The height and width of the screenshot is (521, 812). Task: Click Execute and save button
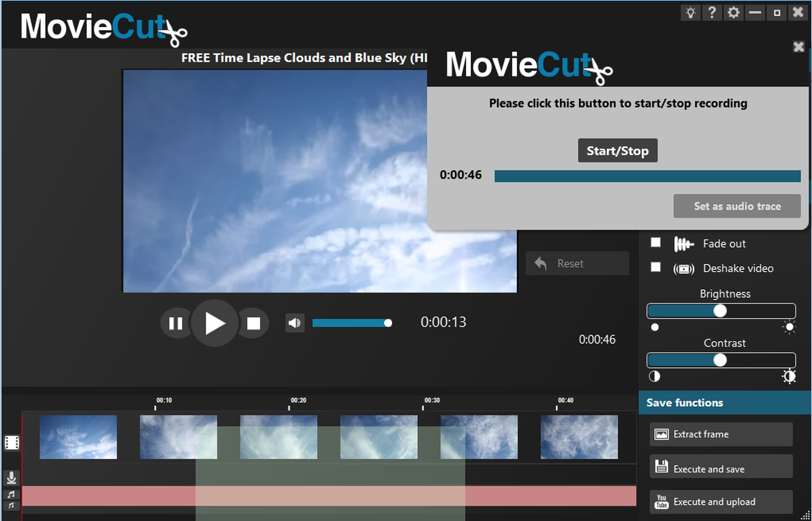tap(721, 466)
